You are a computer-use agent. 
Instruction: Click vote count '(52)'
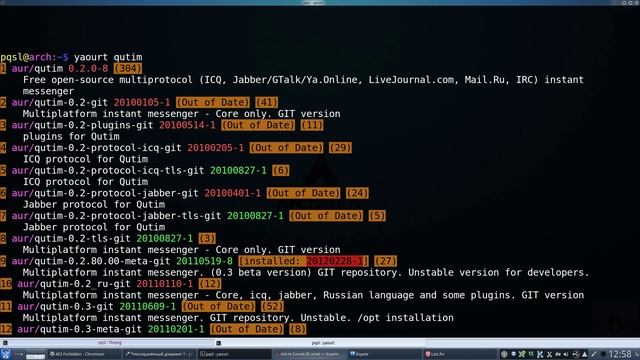[x=272, y=307]
